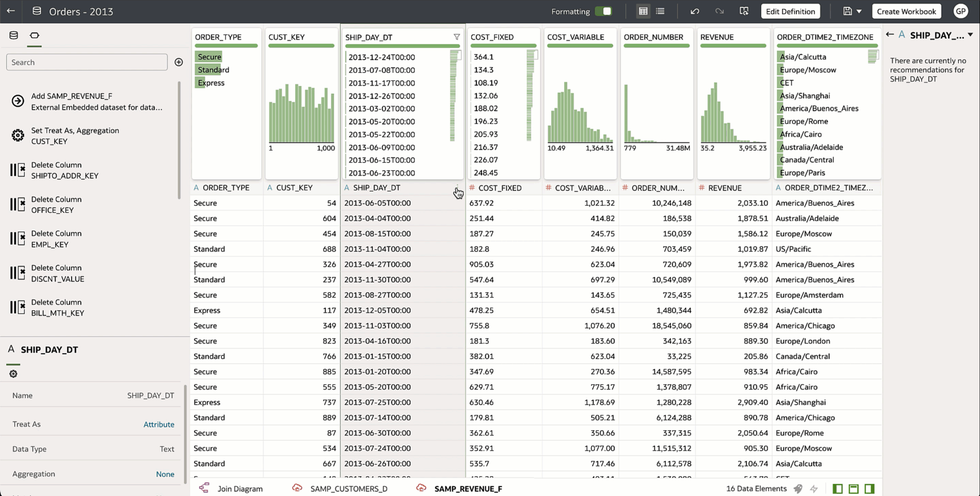Switch to list view using the toggle
The image size is (980, 496).
pyautogui.click(x=660, y=11)
